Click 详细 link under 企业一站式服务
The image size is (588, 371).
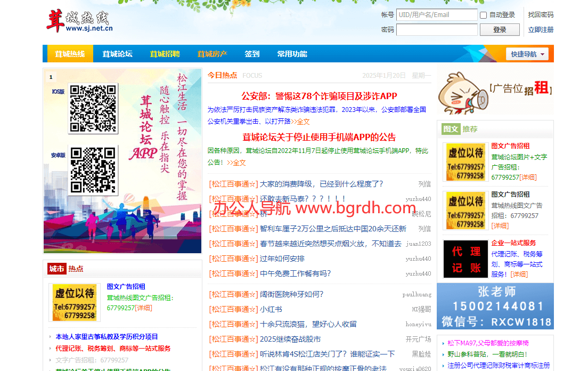click(519, 275)
